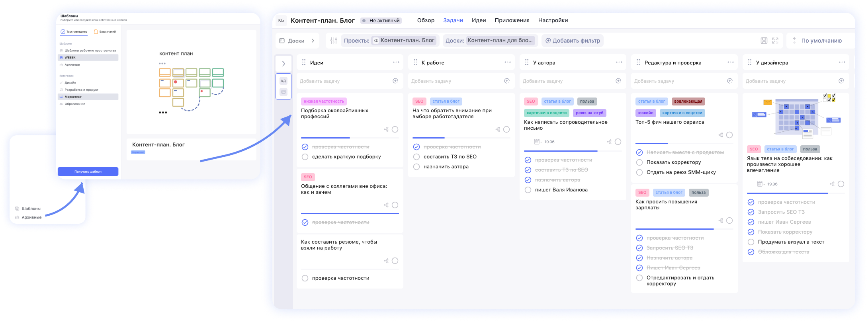The height and width of the screenshot is (322, 868).
Task: Open the Приложения tab
Action: pyautogui.click(x=512, y=20)
